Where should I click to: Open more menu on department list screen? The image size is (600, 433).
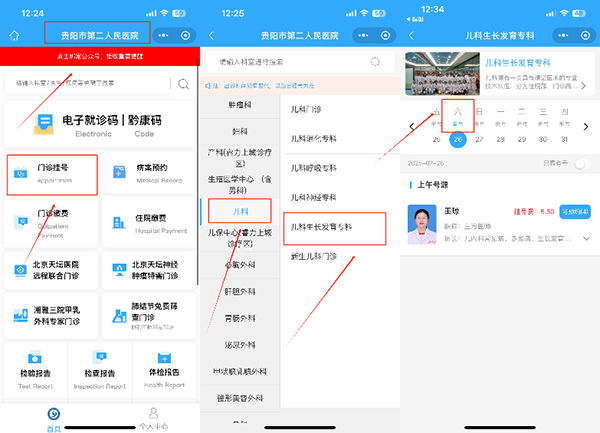click(364, 36)
